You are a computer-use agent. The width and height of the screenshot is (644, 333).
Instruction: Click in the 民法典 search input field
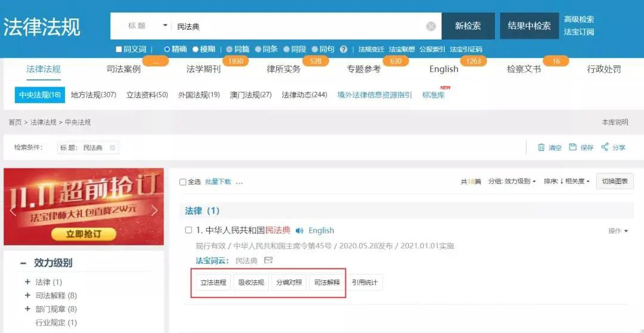[298, 26]
